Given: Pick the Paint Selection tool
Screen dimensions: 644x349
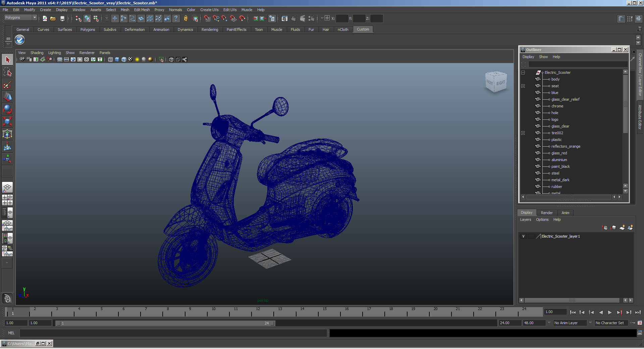Looking at the screenshot, I should point(7,84).
